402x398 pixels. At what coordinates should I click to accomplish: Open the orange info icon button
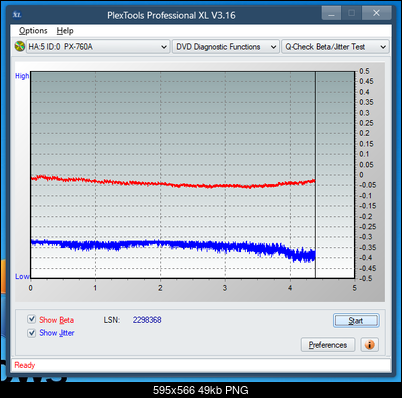(x=370, y=344)
